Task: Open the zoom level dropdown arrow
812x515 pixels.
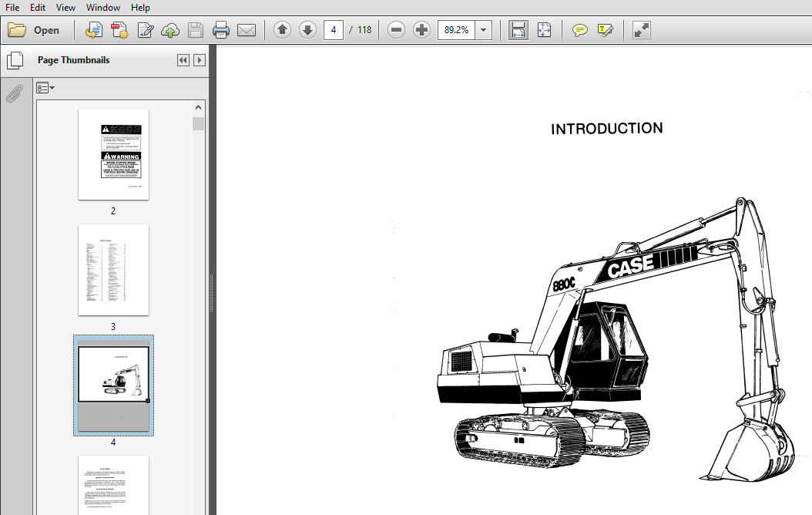Action: (484, 30)
